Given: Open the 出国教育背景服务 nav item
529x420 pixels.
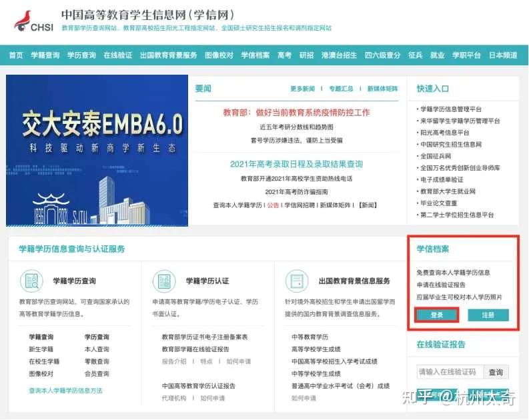Looking at the screenshot, I should (x=168, y=55).
